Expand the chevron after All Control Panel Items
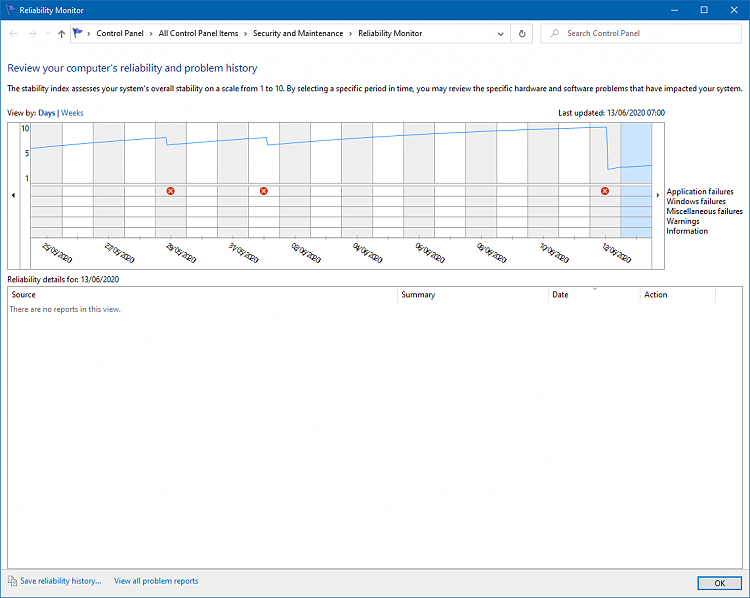Image resolution: width=750 pixels, height=598 pixels. pos(245,33)
